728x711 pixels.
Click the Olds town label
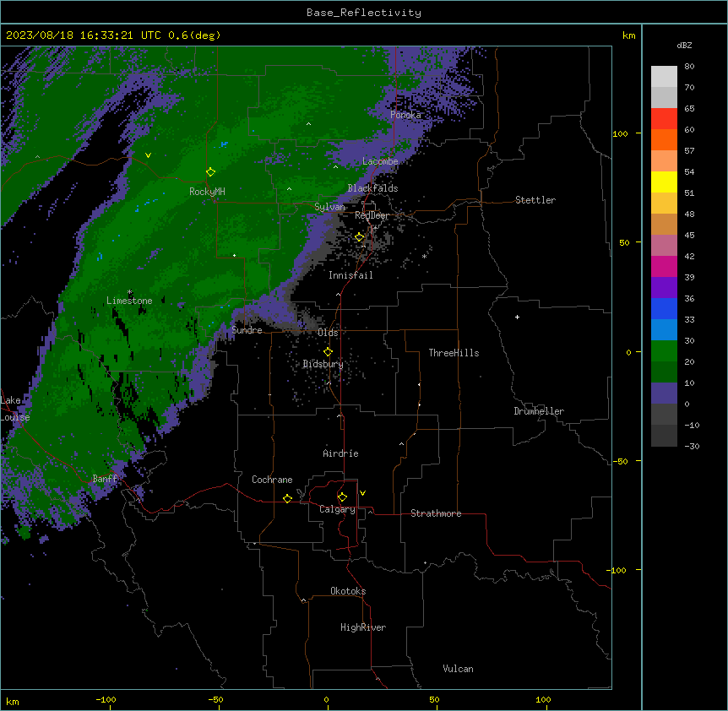328,333
